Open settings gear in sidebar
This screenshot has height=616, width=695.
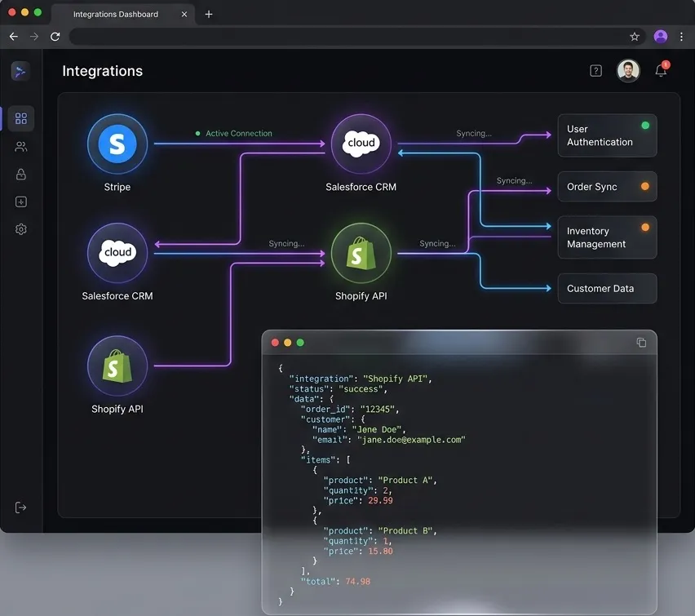[x=21, y=229]
